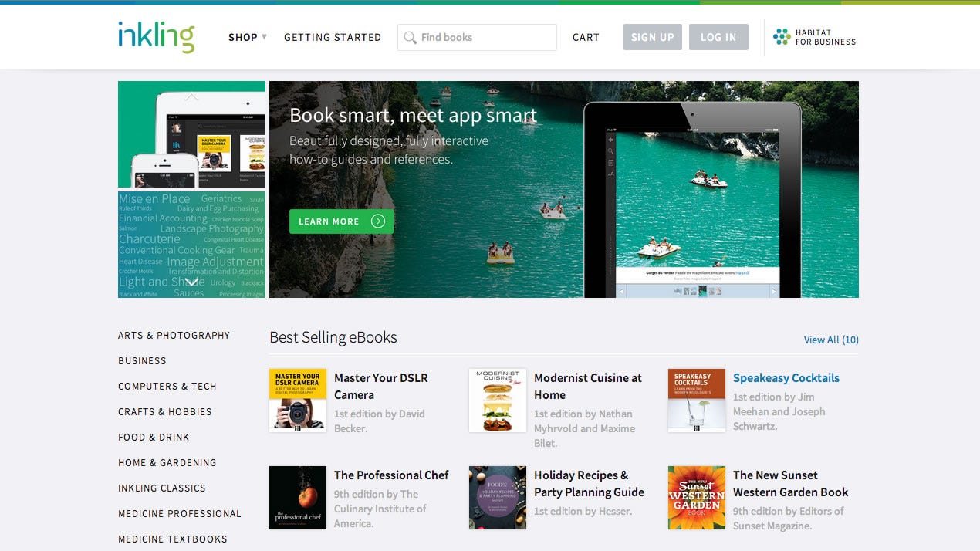Viewport: 980px width, 551px height.
Task: Open Master Your DSLR Camera book cover
Action: [298, 401]
